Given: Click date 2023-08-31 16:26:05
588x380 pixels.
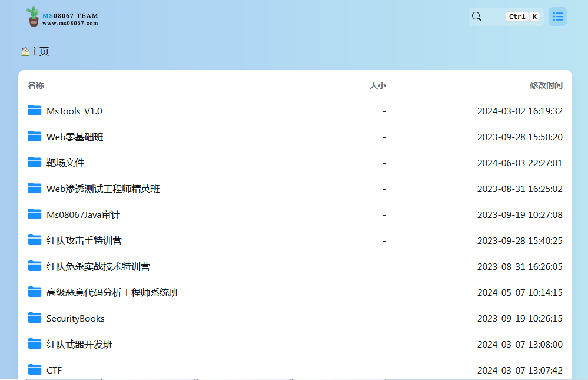Looking at the screenshot, I should pos(520,267).
